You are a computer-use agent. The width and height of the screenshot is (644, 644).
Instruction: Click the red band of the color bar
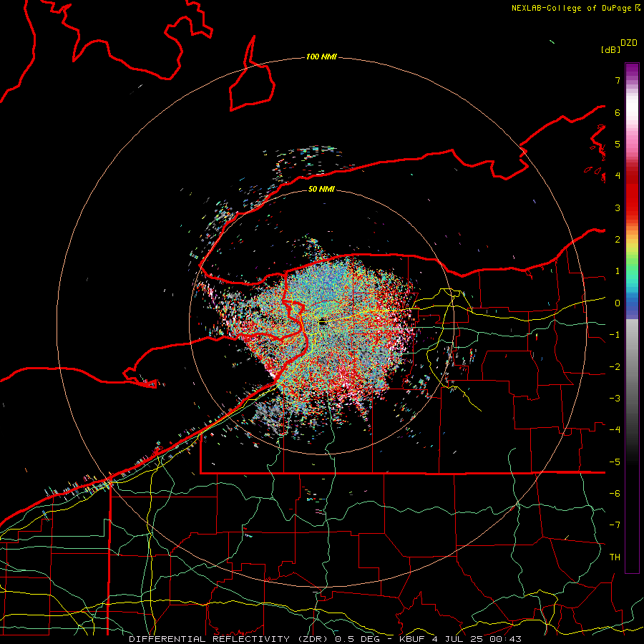pos(632,193)
